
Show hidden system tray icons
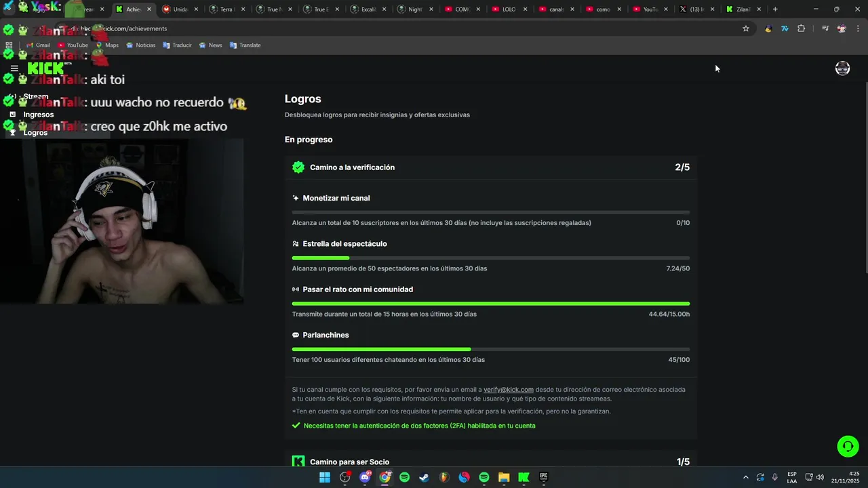click(x=745, y=477)
